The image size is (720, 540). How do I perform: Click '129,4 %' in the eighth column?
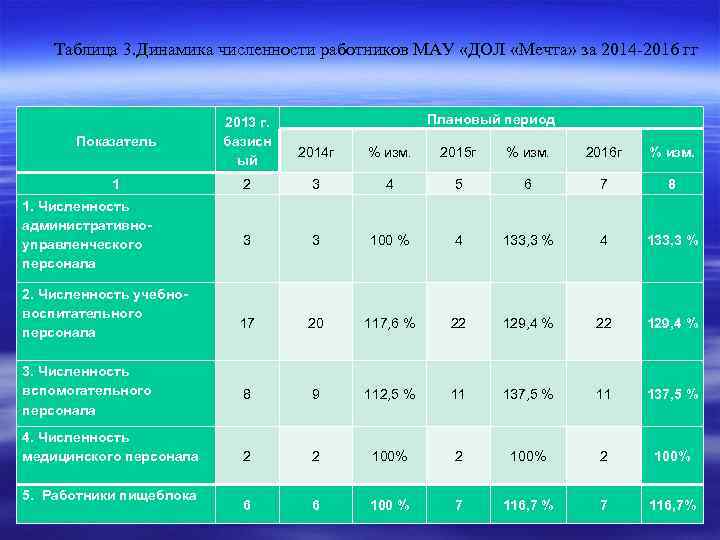pos(673,323)
